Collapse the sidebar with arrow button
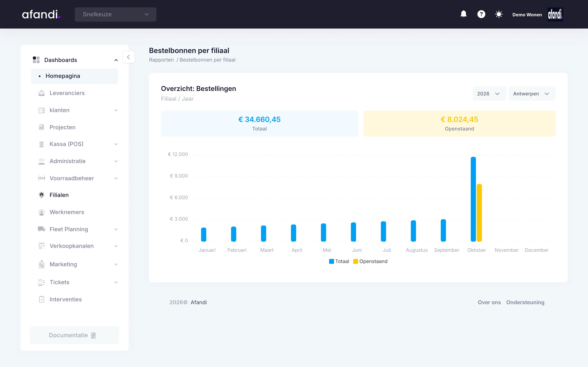Image resolution: width=588 pixels, height=367 pixels. click(x=129, y=57)
